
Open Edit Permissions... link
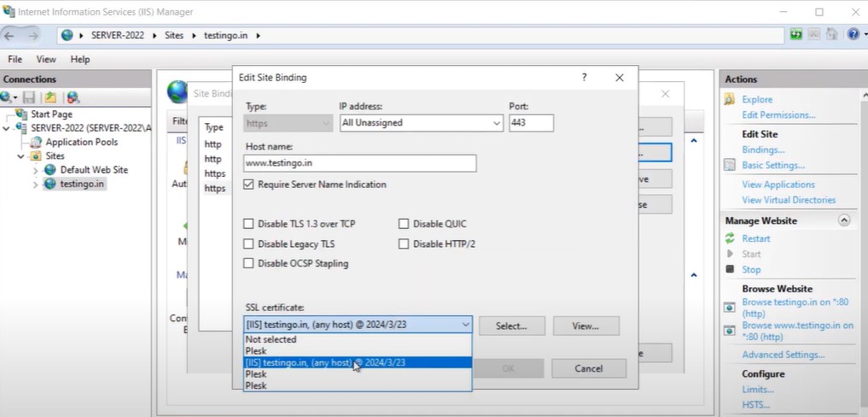(x=778, y=115)
